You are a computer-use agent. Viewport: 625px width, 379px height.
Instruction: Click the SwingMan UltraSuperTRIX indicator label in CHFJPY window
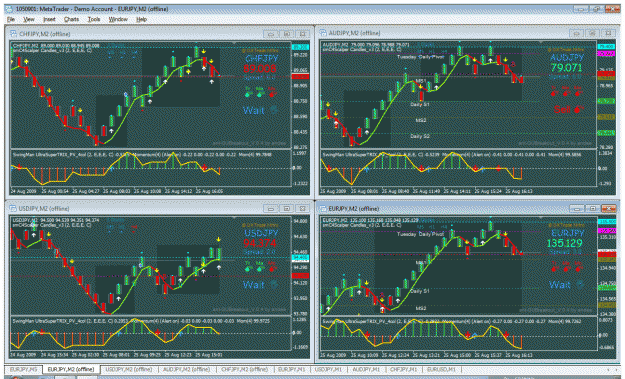(64, 154)
